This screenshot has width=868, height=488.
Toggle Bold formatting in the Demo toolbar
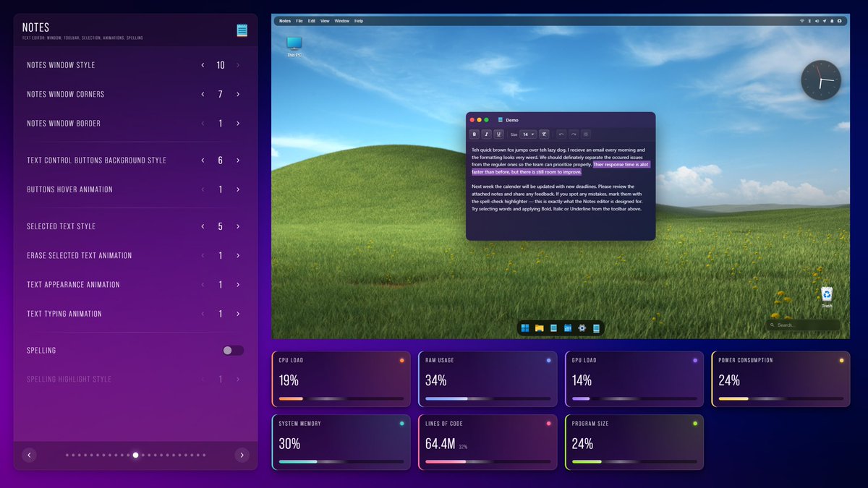click(475, 134)
